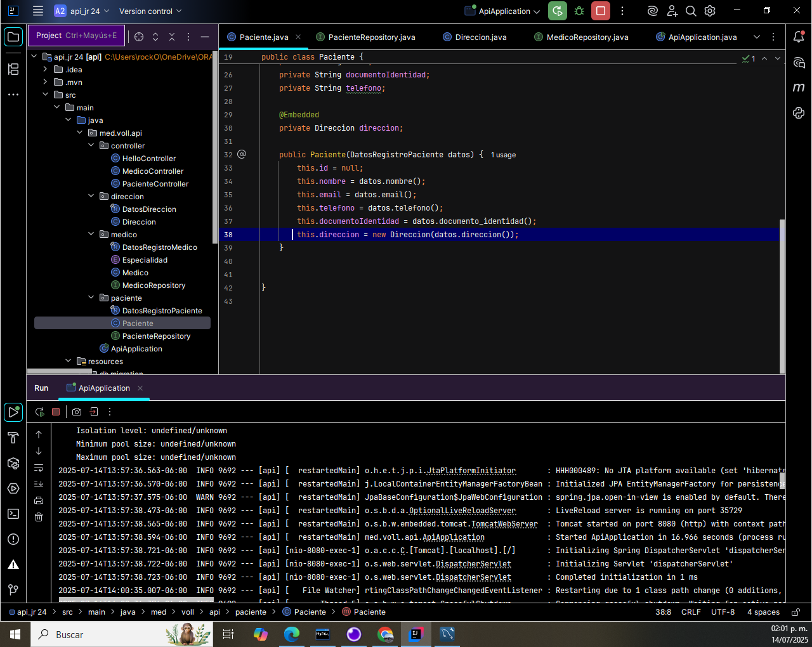Clear the console with the trash icon
Viewport: 812px width, 647px height.
coord(39,517)
